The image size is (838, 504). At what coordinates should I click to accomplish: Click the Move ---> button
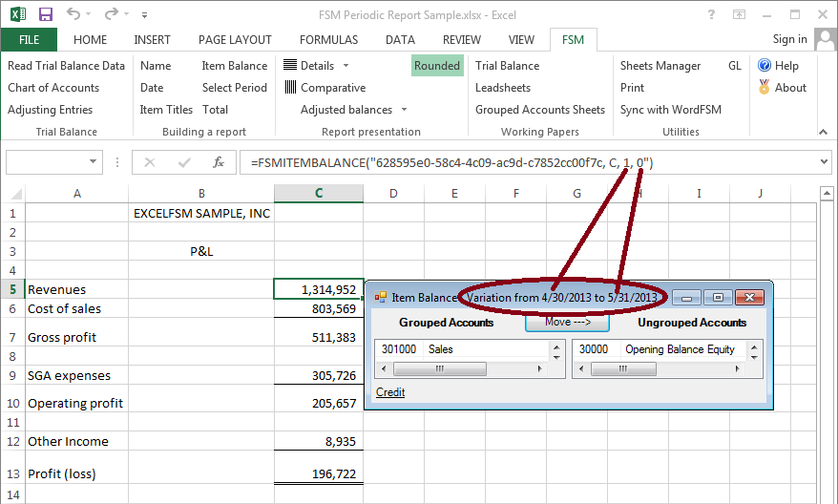[x=567, y=323]
